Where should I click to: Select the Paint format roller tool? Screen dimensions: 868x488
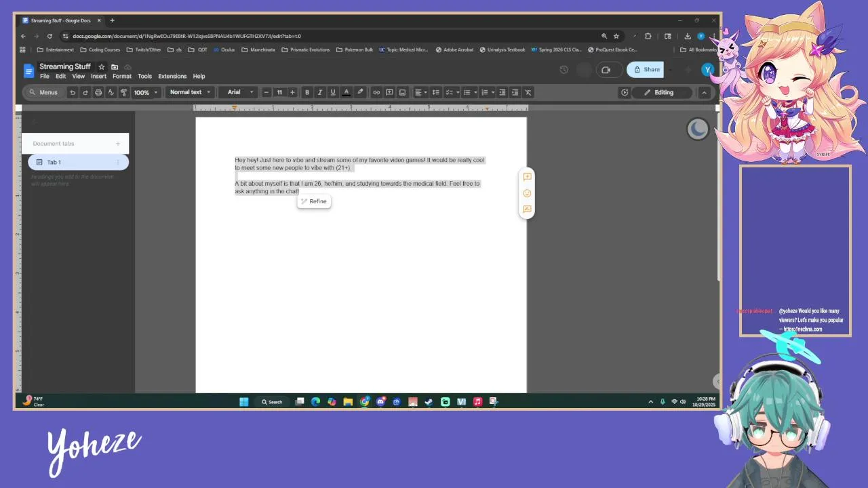123,92
